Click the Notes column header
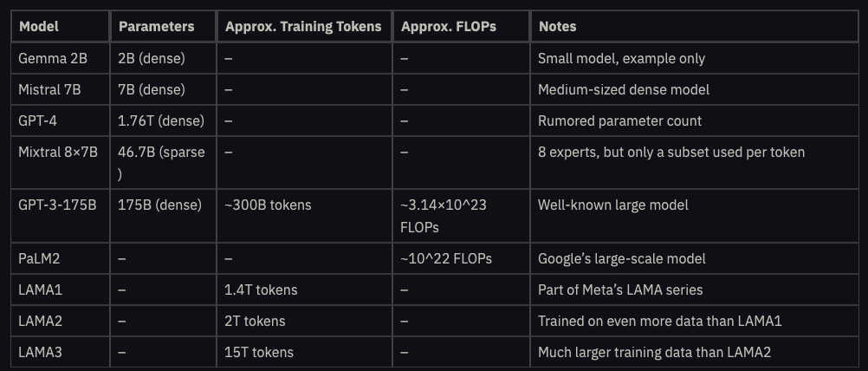868x371 pixels. 557,26
